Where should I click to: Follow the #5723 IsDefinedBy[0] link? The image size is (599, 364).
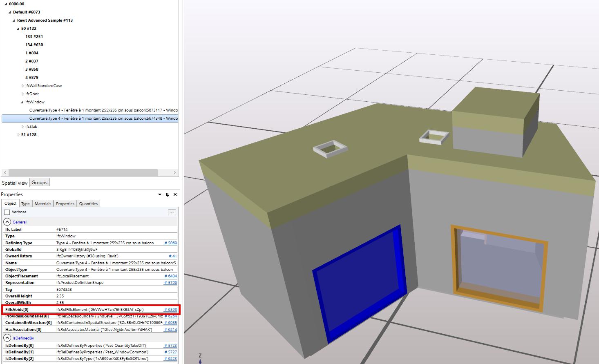(170, 346)
